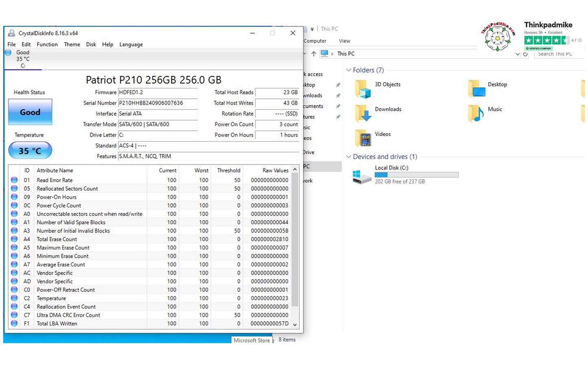
Task: Collapse the Devices and drives section
Action: pyautogui.click(x=348, y=156)
